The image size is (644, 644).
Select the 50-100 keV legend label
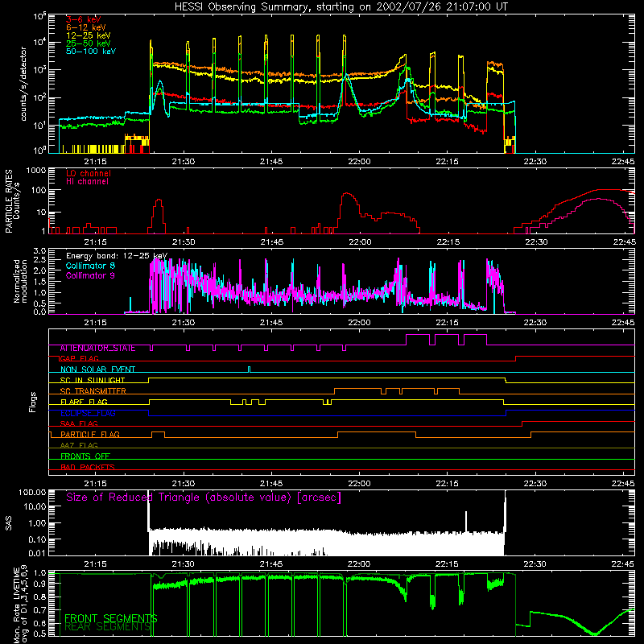click(91, 52)
